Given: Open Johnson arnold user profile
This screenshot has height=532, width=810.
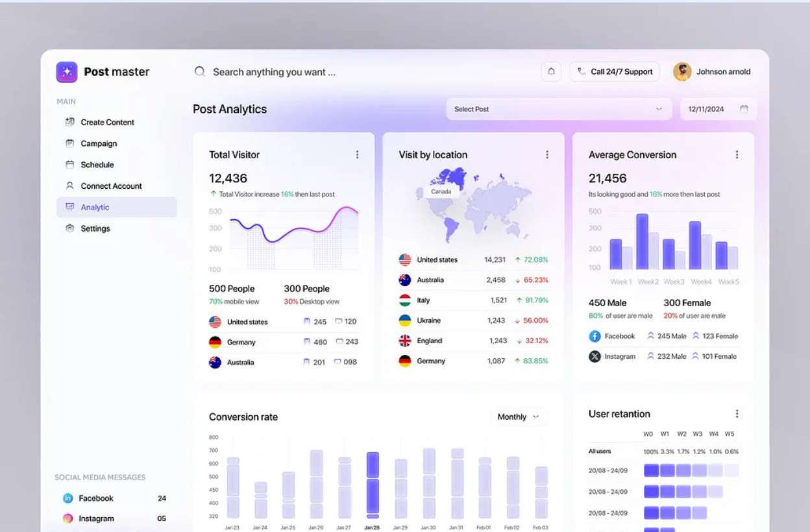Looking at the screenshot, I should point(712,71).
